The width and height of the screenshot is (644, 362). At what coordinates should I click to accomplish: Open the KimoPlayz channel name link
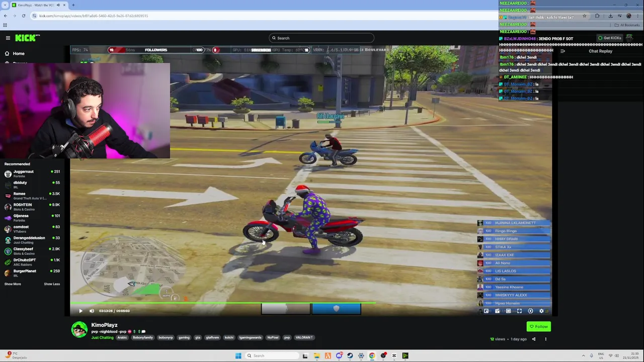(x=104, y=325)
